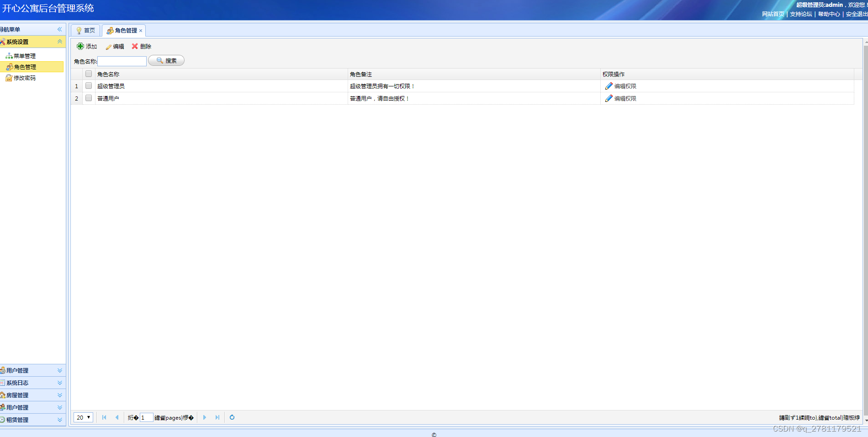Click the refresh table icon
Screen dimensions: 868x437
[x=232, y=417]
